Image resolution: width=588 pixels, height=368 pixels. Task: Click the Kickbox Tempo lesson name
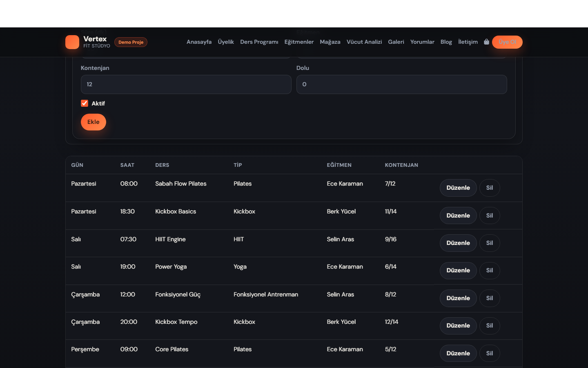tap(176, 322)
